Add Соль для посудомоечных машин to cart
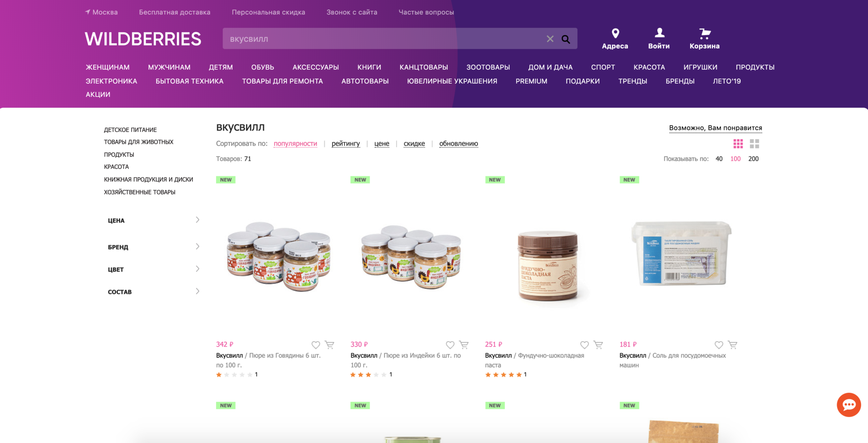 [733, 345]
